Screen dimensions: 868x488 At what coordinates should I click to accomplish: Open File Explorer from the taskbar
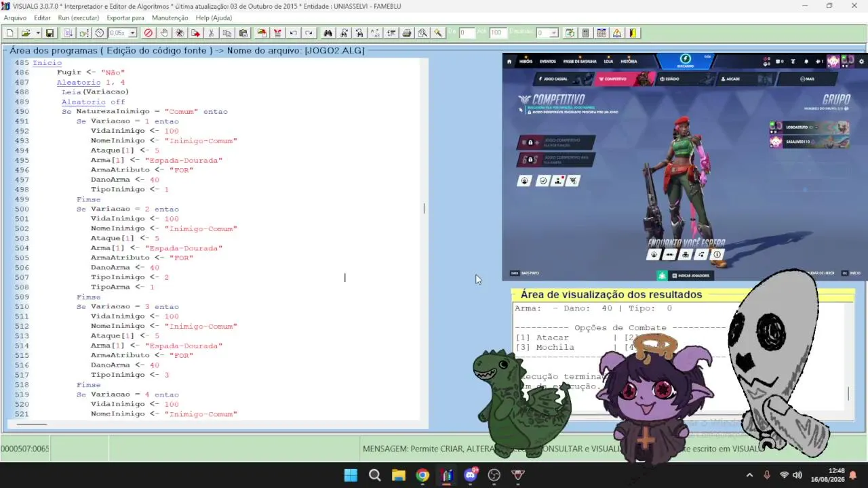pyautogui.click(x=398, y=475)
